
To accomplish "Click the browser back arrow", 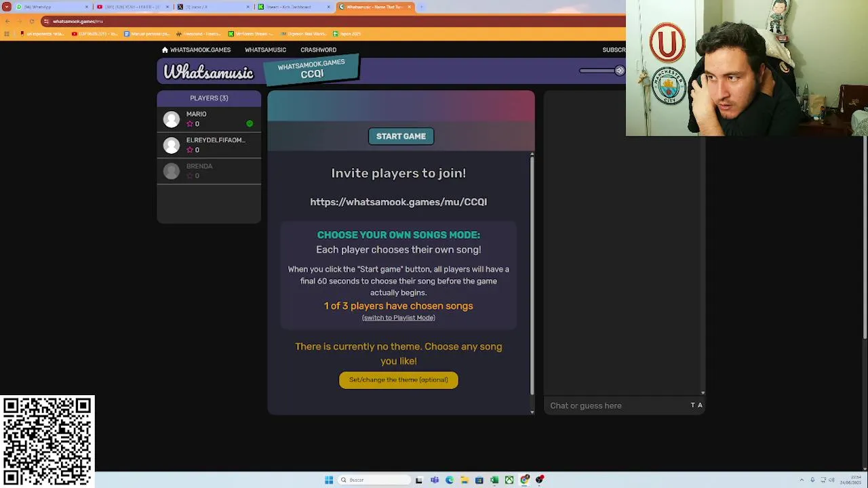I will [7, 21].
